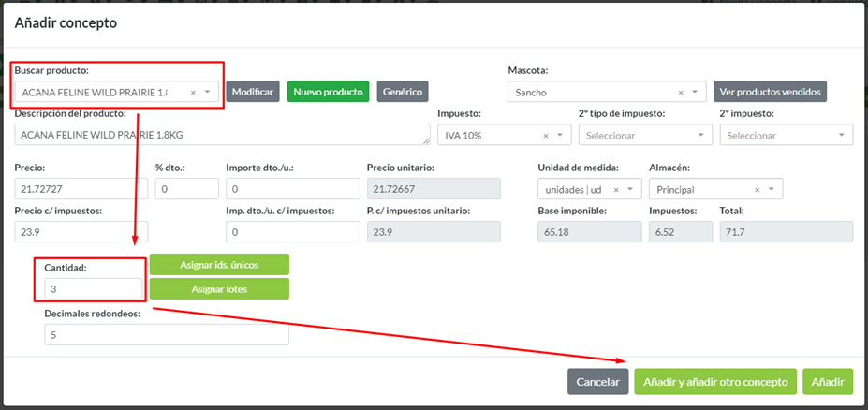868x410 pixels.
Task: Open the 2º impuesto dropdown
Action: tap(842, 136)
